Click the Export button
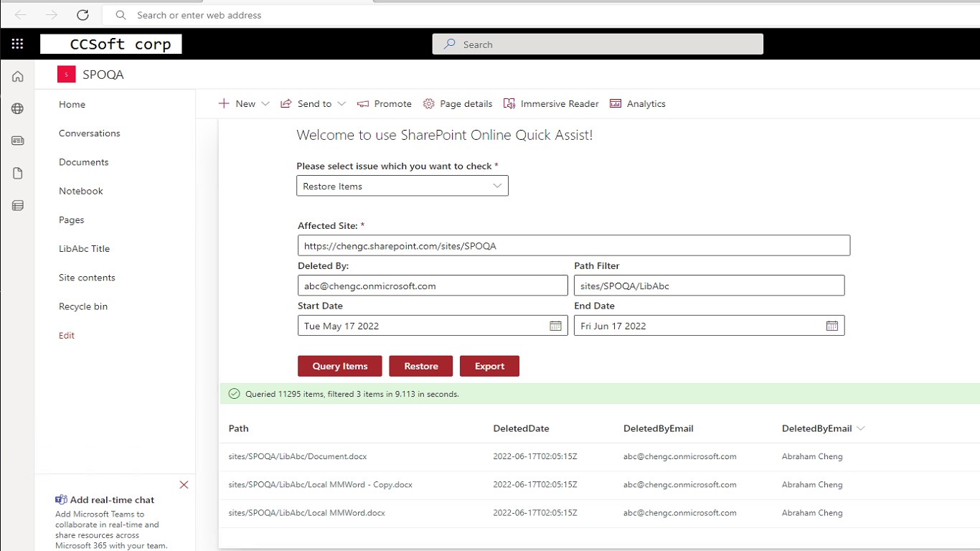The width and height of the screenshot is (980, 551). 490,366
